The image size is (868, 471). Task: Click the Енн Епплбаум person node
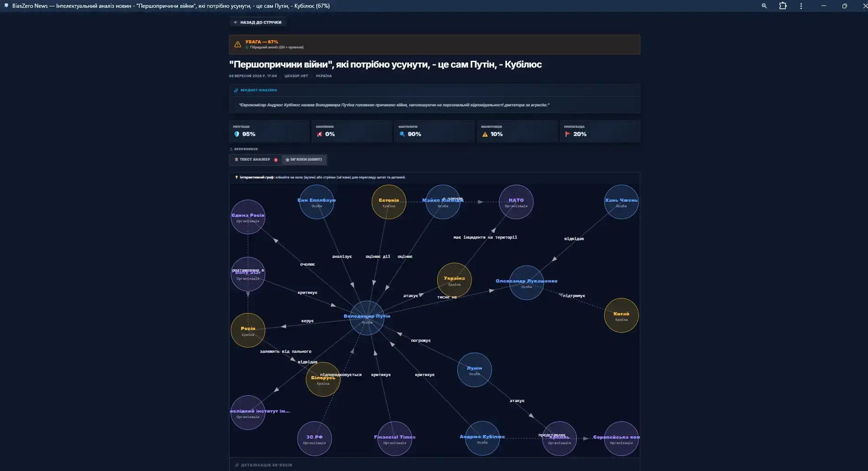point(317,202)
